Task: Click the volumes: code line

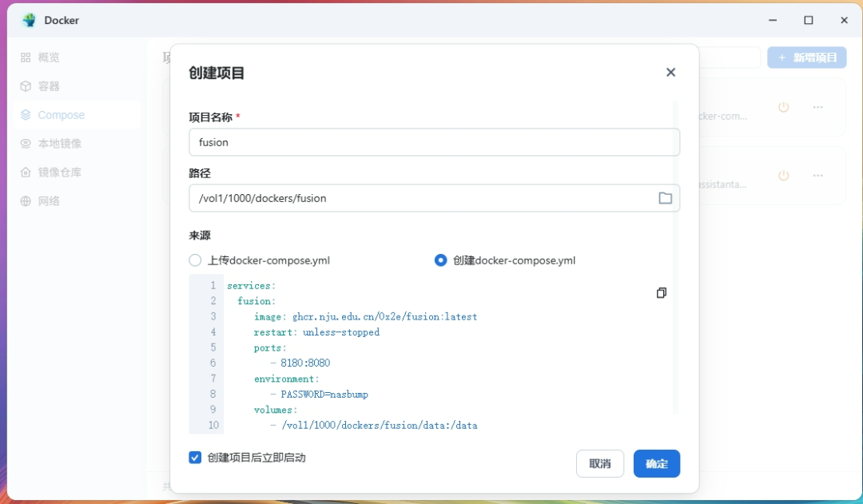Action: (x=275, y=410)
